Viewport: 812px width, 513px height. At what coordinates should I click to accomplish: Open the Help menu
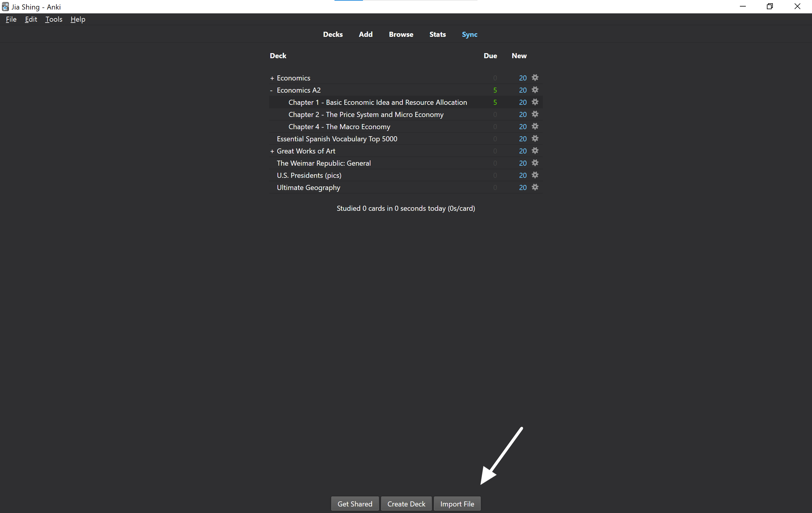tap(77, 19)
